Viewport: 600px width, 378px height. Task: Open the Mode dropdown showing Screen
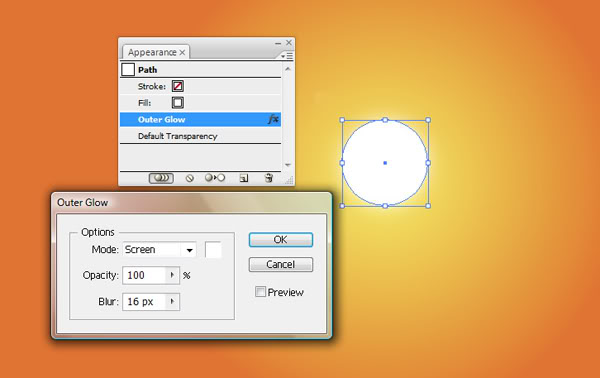tap(160, 250)
